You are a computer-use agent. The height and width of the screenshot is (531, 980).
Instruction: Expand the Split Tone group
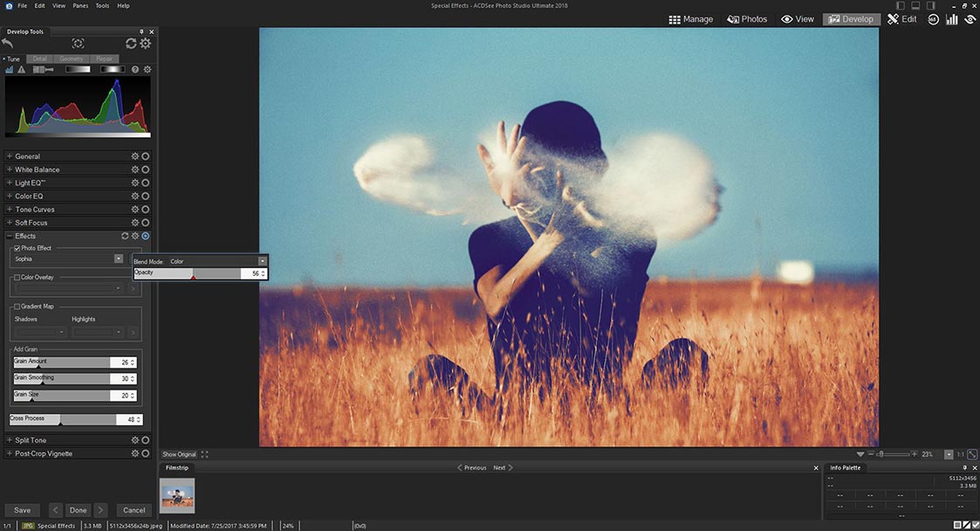click(x=10, y=440)
